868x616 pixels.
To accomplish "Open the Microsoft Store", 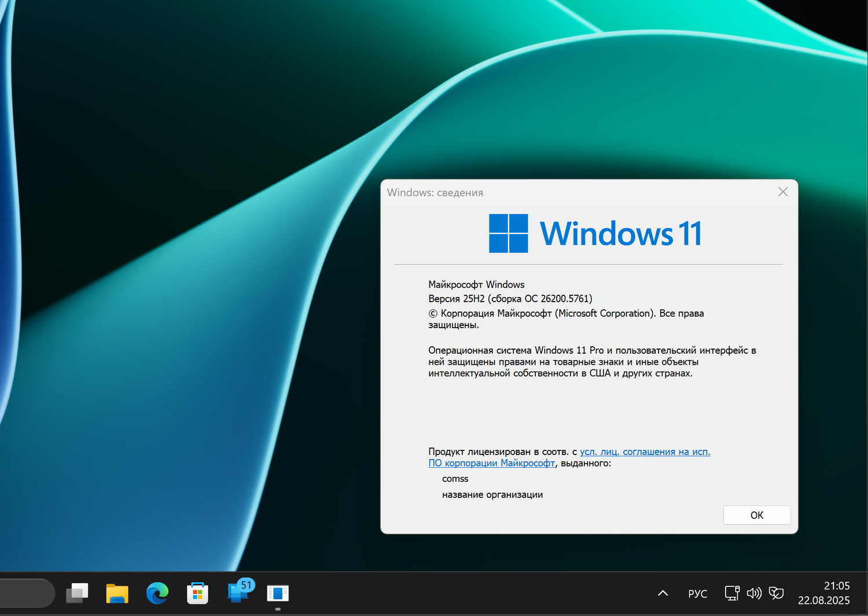I will pyautogui.click(x=197, y=593).
